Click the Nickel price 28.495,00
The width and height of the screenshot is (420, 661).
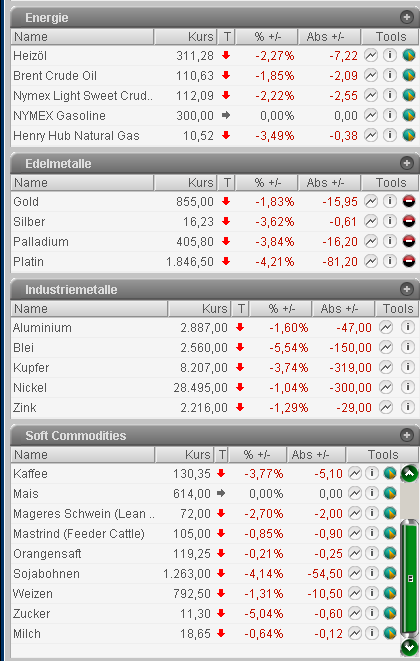200,387
